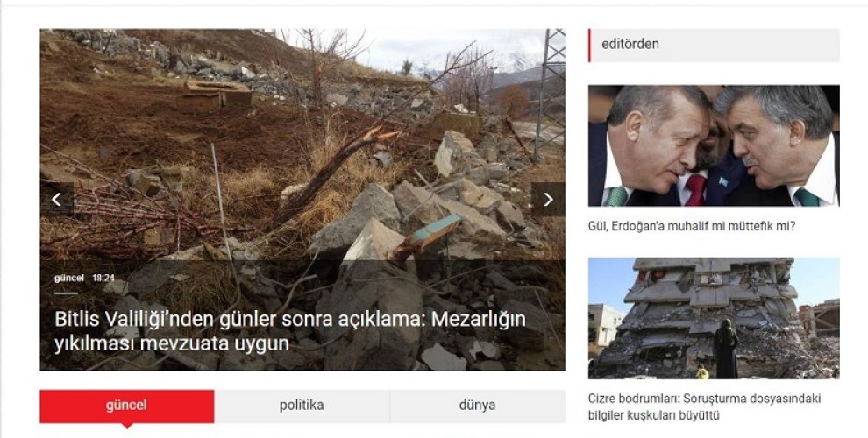Open the Erdoğan and Gül photo thumbnail
The image size is (868, 438).
pyautogui.click(x=714, y=146)
